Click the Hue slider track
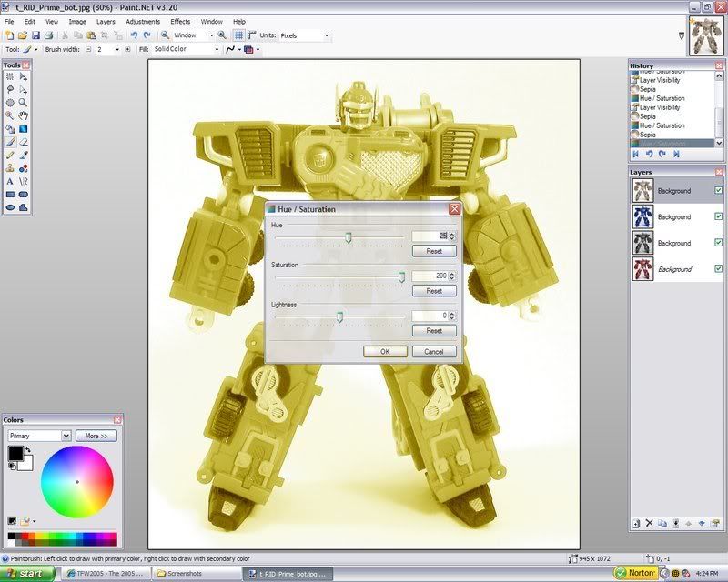Screen dimensions: 728x582 click(x=339, y=237)
